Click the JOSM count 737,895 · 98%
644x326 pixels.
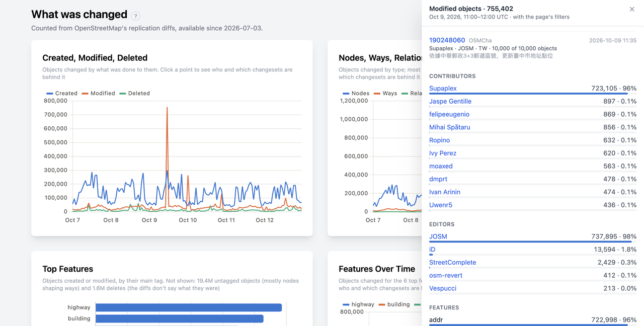[x=614, y=236]
